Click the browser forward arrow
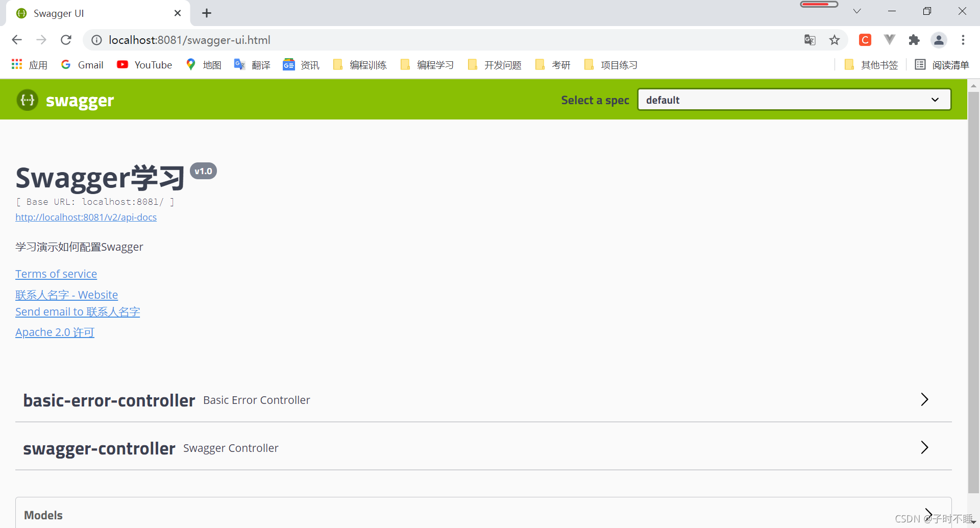980x528 pixels. 41,40
